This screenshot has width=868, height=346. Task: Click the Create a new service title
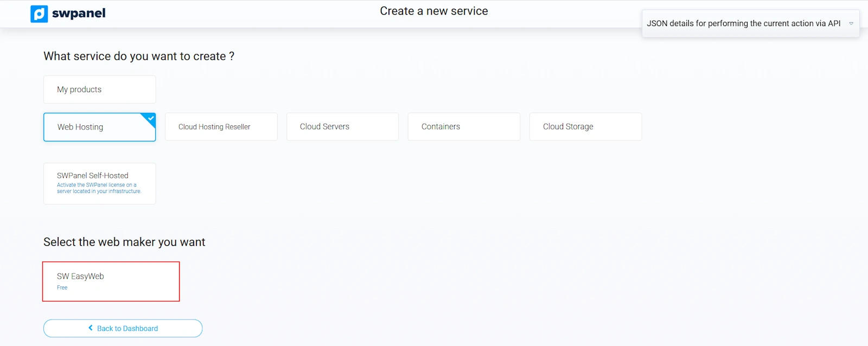pyautogui.click(x=433, y=11)
